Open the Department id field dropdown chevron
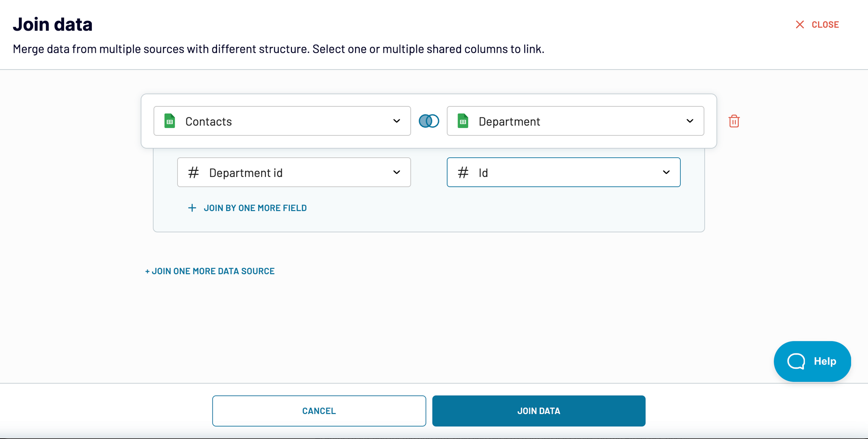Image resolution: width=868 pixels, height=439 pixels. click(x=396, y=172)
